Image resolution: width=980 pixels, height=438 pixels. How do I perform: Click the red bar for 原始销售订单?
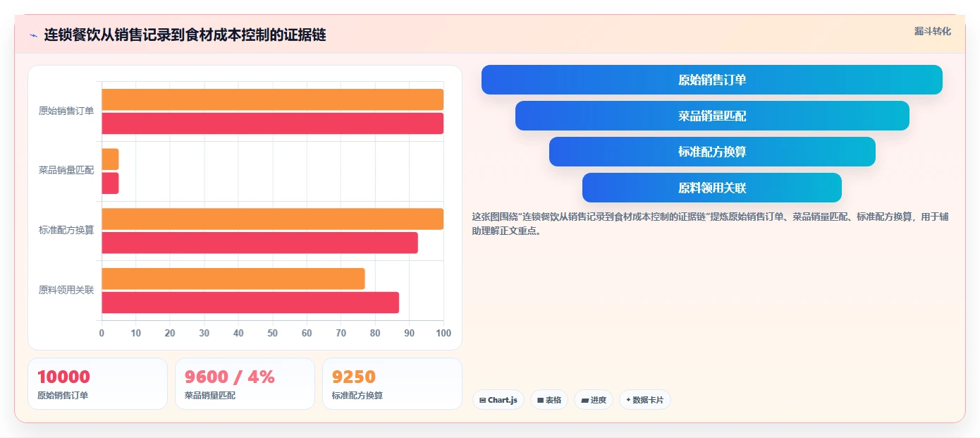coord(273,123)
